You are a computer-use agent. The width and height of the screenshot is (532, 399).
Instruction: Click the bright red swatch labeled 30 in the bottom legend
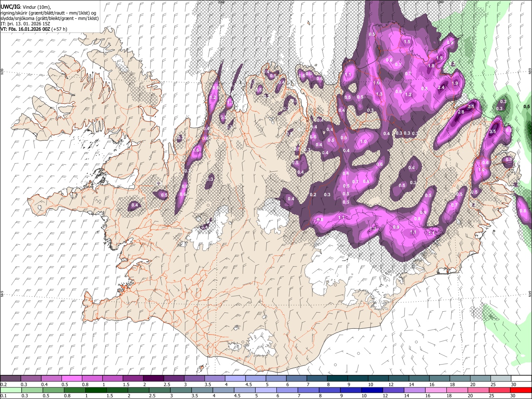tap(520, 390)
